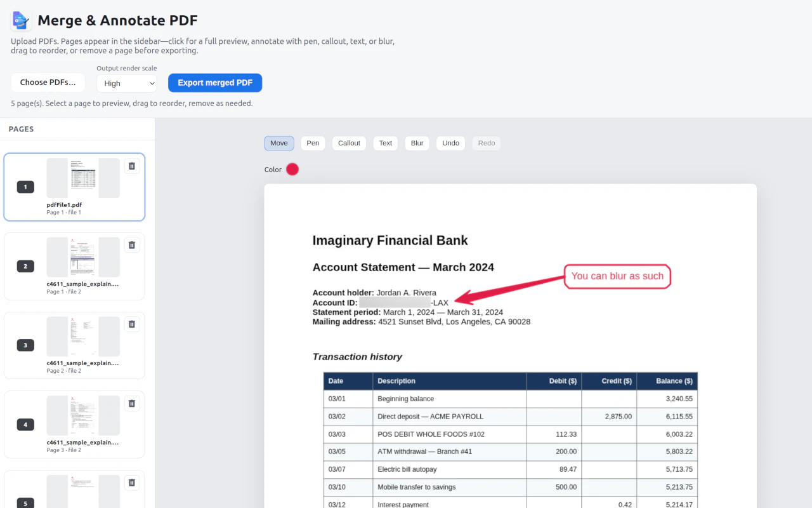Delete page 1 using its trash icon
Image resolution: width=812 pixels, height=508 pixels.
click(132, 166)
